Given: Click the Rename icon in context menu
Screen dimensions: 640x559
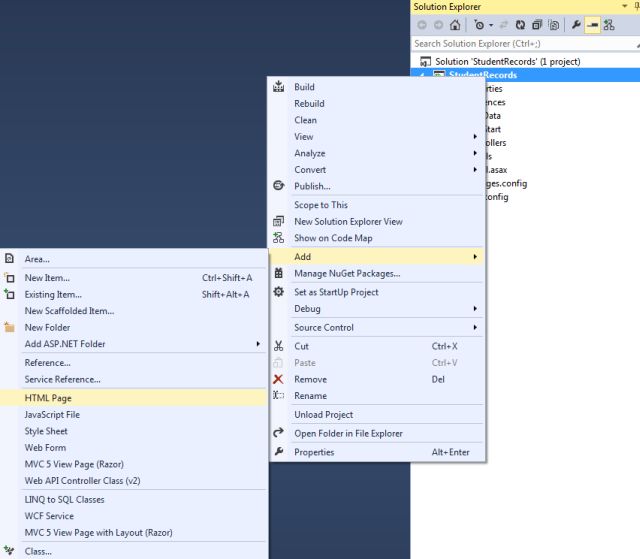Looking at the screenshot, I should (x=278, y=395).
